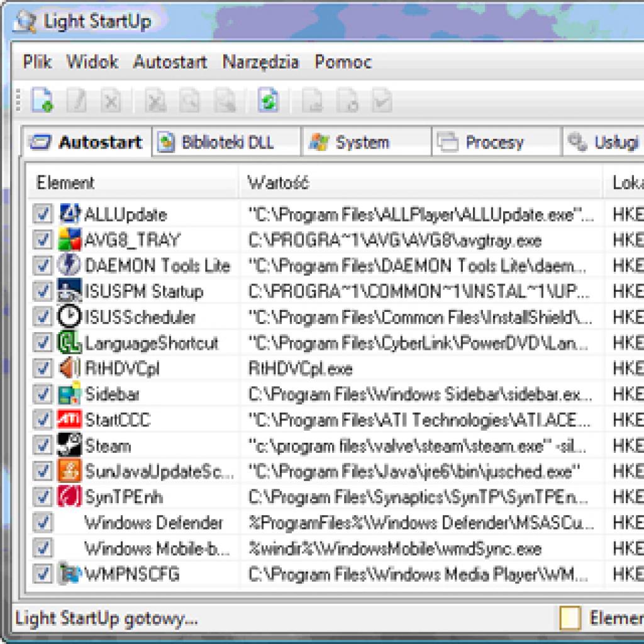Click the Sidebar entry icon
This screenshot has width=644, height=644.
click(69, 394)
